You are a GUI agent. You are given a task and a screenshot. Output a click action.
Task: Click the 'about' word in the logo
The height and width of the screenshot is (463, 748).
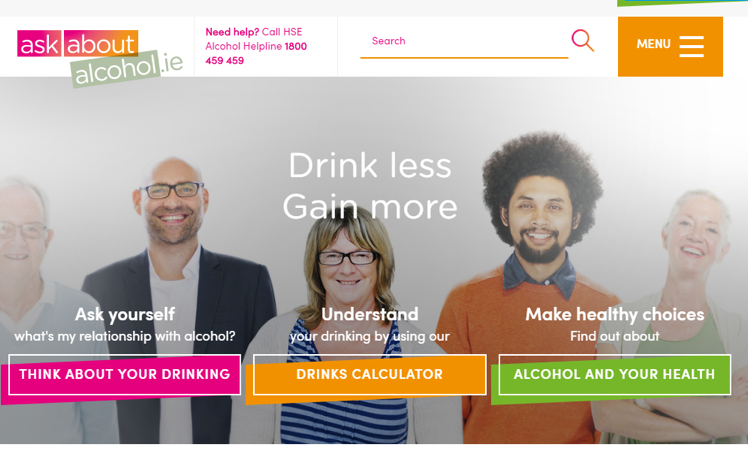click(101, 44)
